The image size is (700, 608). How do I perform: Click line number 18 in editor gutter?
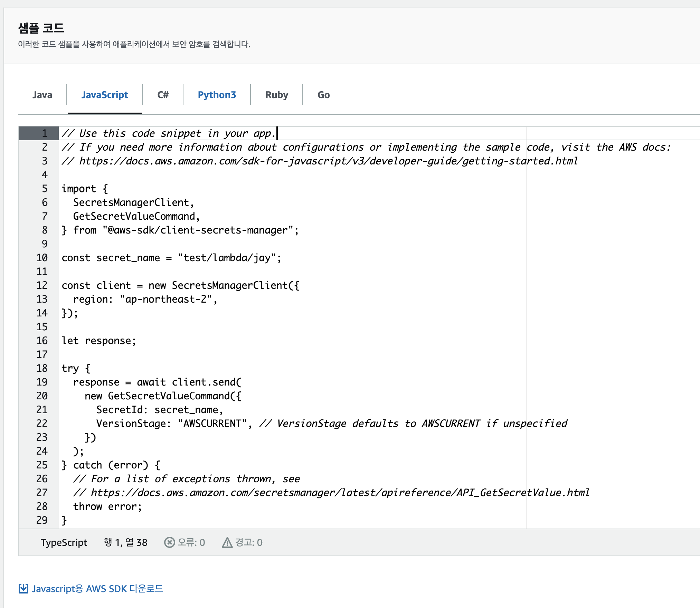[x=42, y=368]
